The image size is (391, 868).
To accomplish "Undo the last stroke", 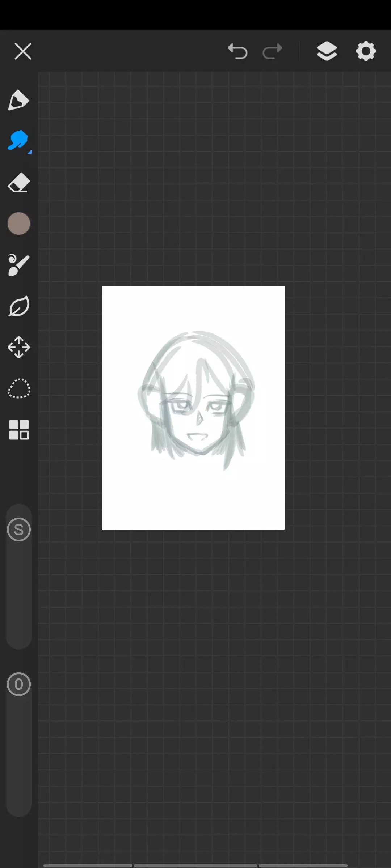I will (x=237, y=51).
